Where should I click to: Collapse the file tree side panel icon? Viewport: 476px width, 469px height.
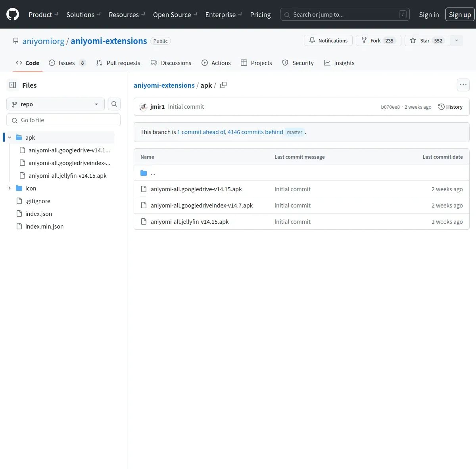coord(13,85)
